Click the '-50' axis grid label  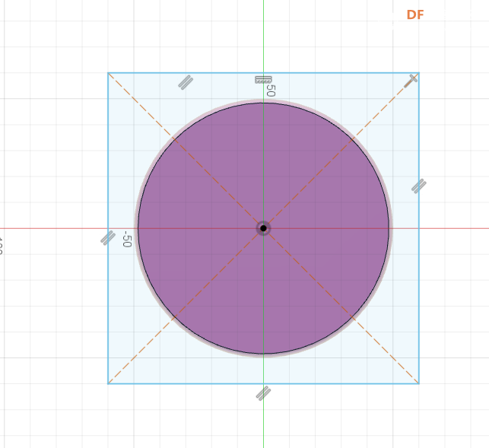click(x=127, y=239)
